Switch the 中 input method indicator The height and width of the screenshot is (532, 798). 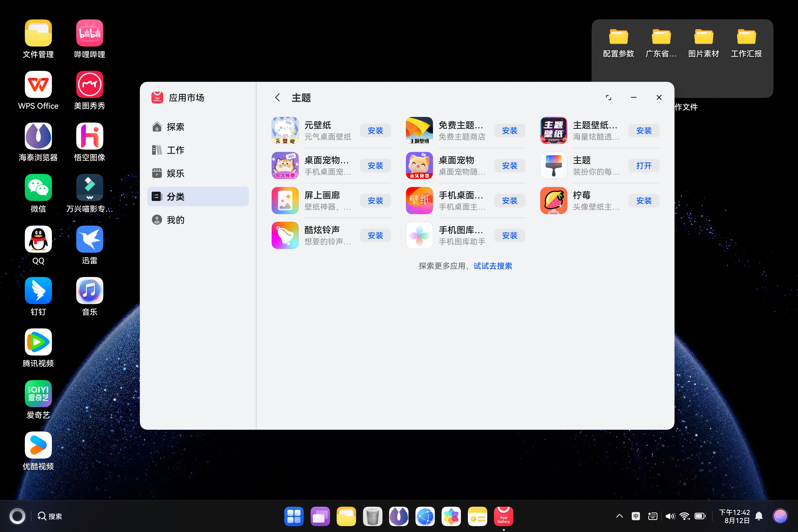636,516
